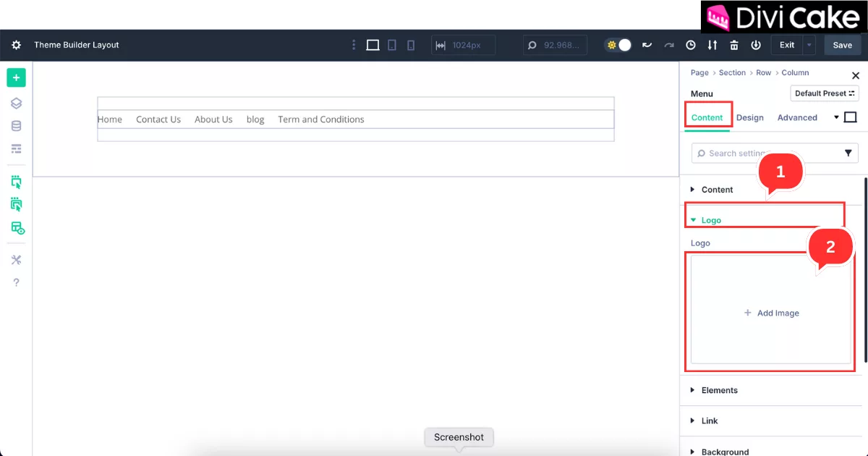The width and height of the screenshot is (868, 456).
Task: Click the trash clear-layout icon
Action: 734,45
